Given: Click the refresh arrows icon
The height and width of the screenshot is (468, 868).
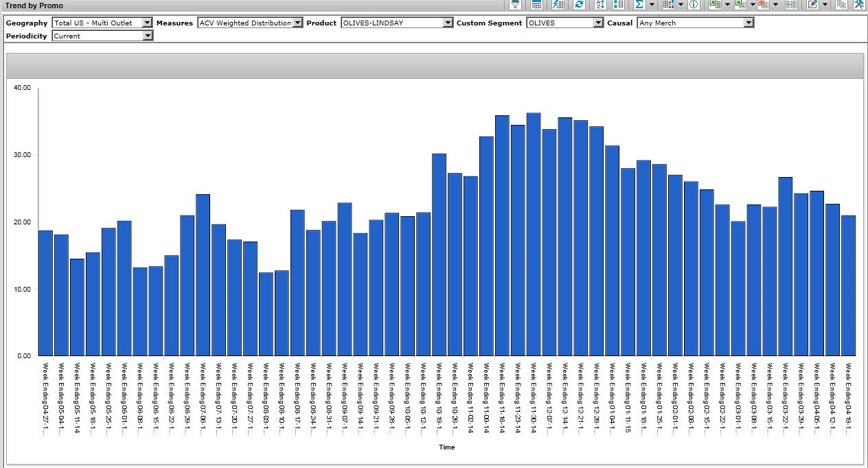Looking at the screenshot, I should [580, 5].
